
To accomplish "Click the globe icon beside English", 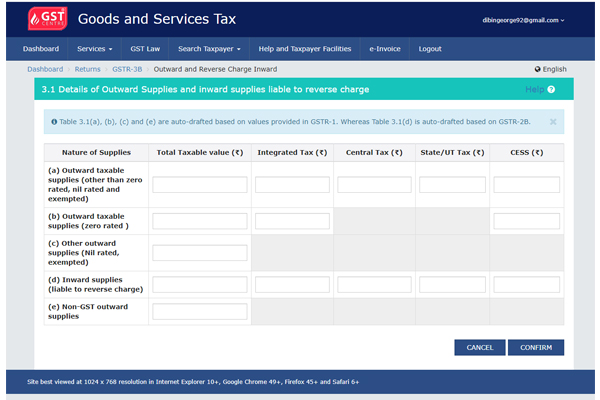I will pyautogui.click(x=538, y=69).
